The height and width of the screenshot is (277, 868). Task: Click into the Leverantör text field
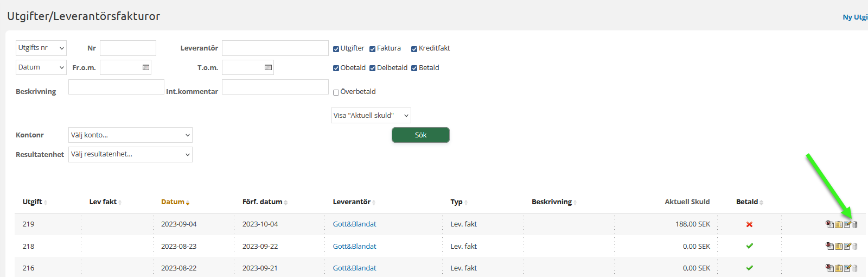pyautogui.click(x=275, y=48)
